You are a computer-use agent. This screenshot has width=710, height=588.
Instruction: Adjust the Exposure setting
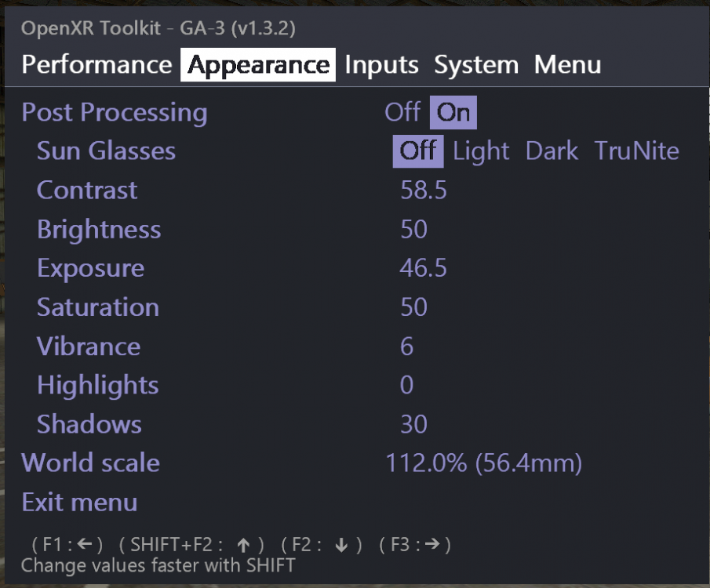click(423, 267)
